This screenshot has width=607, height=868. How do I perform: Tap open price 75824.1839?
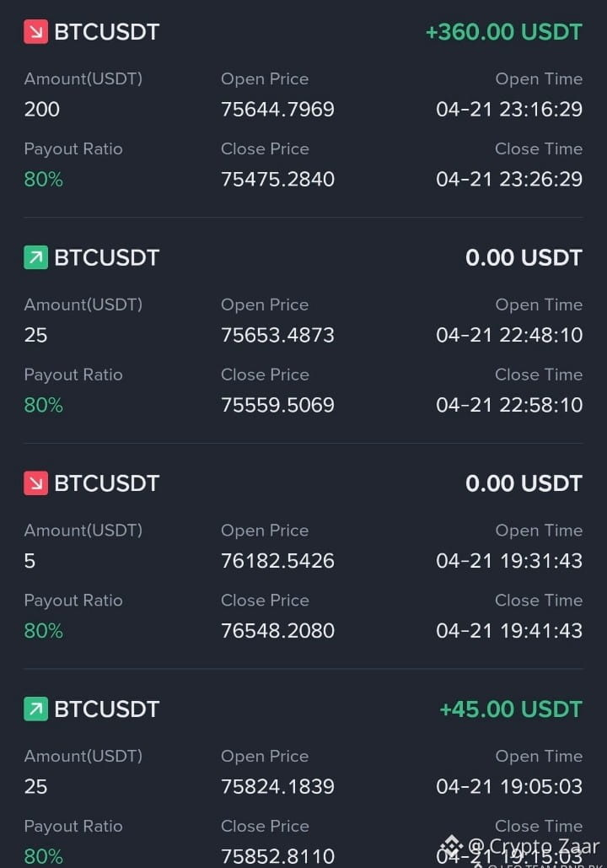click(277, 787)
